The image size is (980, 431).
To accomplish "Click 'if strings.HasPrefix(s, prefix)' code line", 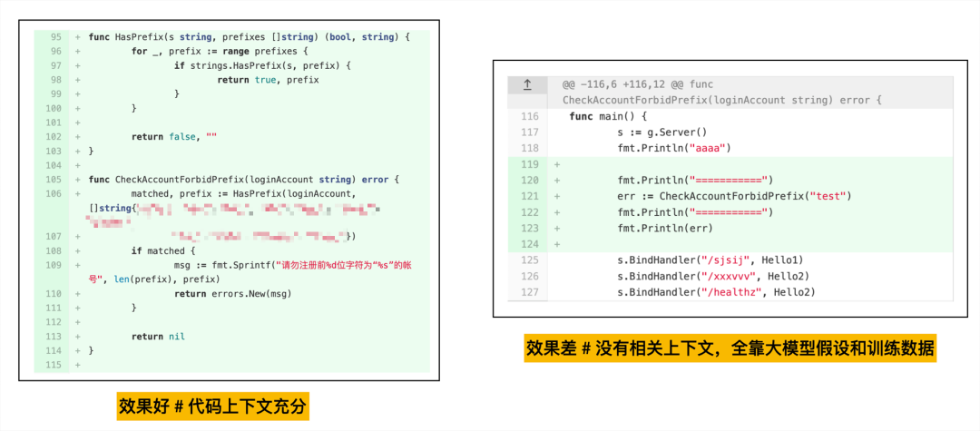I will click(x=262, y=65).
